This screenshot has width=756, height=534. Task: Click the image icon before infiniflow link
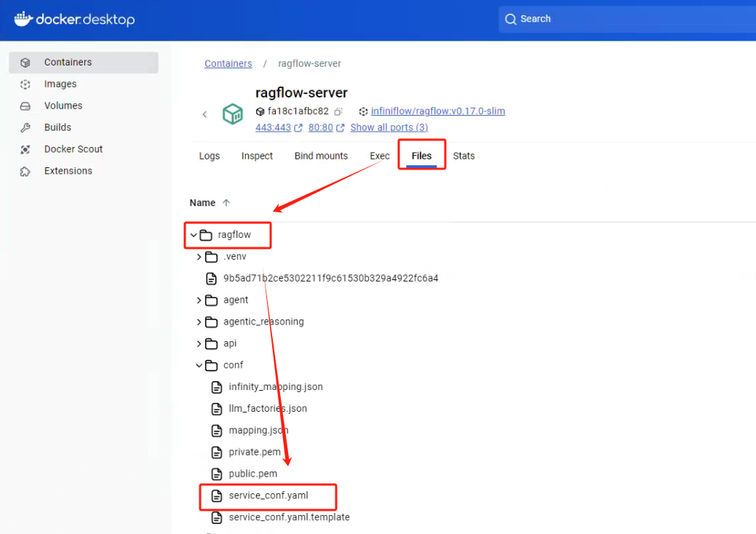click(x=363, y=111)
